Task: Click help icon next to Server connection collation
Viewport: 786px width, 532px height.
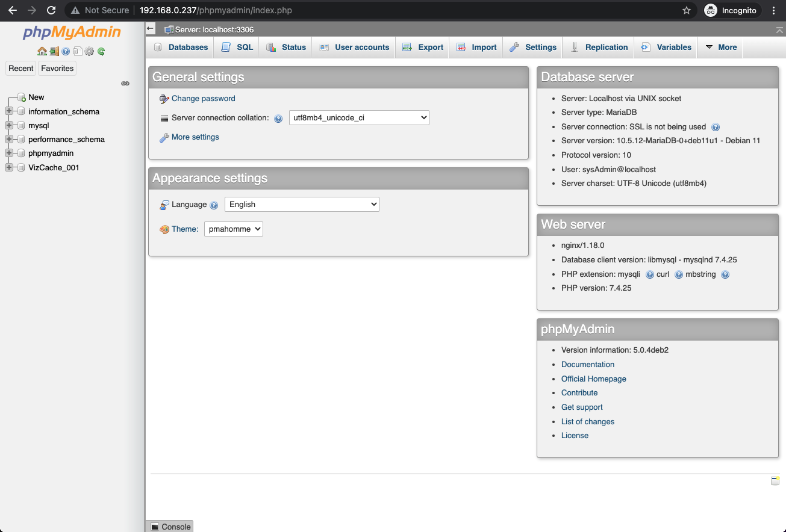Action: (x=278, y=119)
